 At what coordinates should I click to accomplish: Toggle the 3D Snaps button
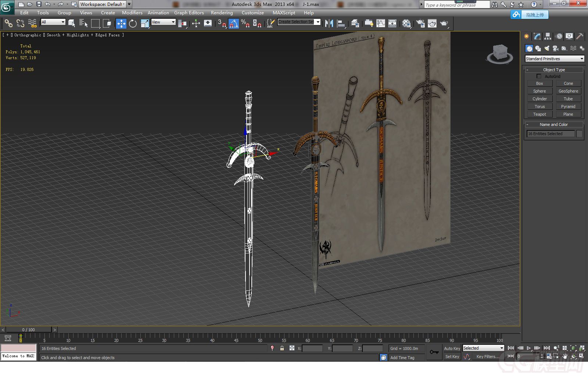point(222,23)
